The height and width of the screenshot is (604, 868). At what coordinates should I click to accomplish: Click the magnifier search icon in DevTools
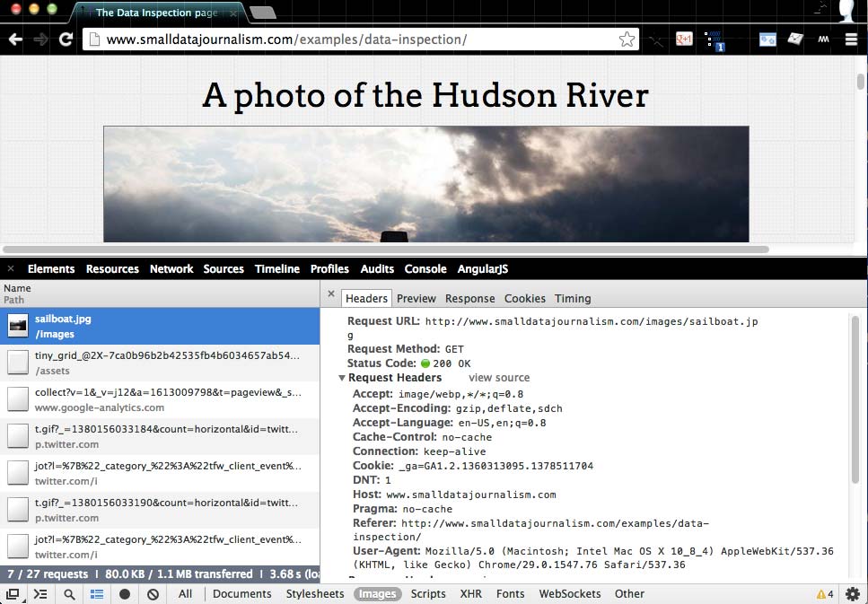pos(69,595)
